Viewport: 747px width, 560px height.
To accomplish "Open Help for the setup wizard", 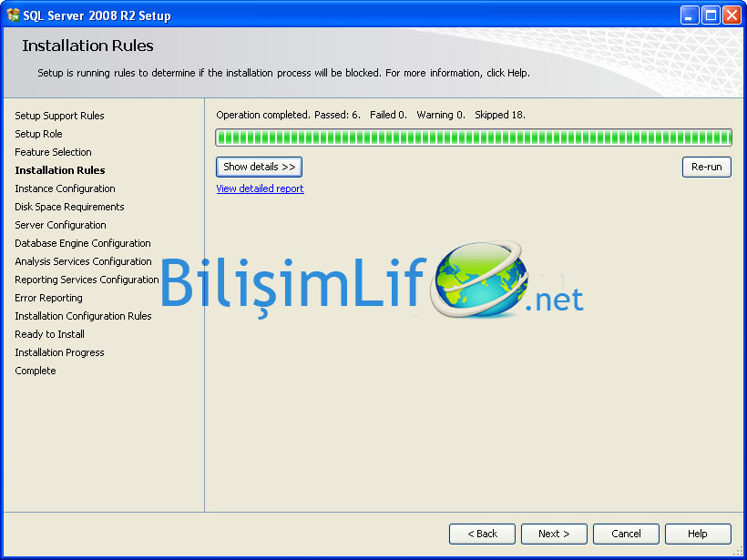I will (698, 534).
